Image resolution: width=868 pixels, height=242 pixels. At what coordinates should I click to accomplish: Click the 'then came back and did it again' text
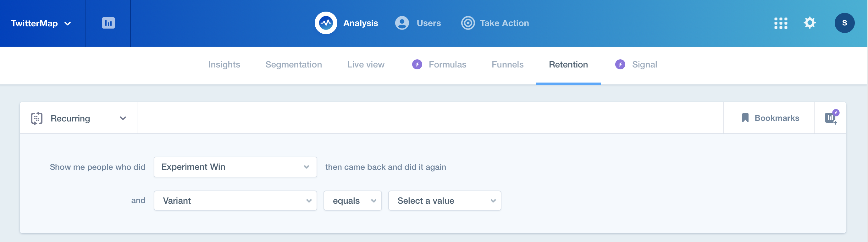pos(385,167)
